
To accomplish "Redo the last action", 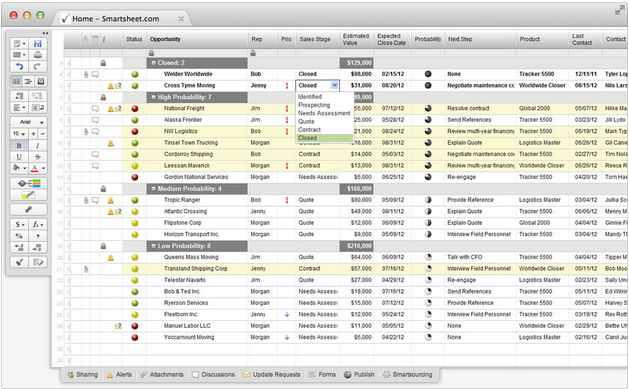I will [x=38, y=67].
